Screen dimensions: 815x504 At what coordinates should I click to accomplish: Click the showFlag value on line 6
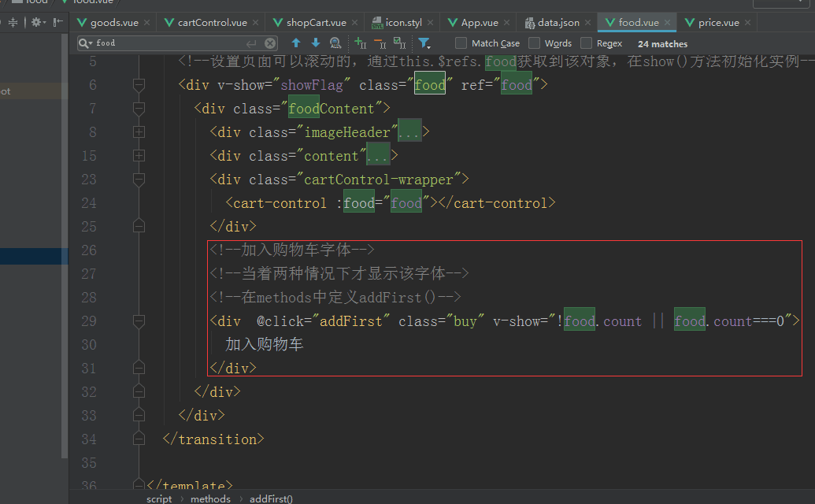[312, 85]
